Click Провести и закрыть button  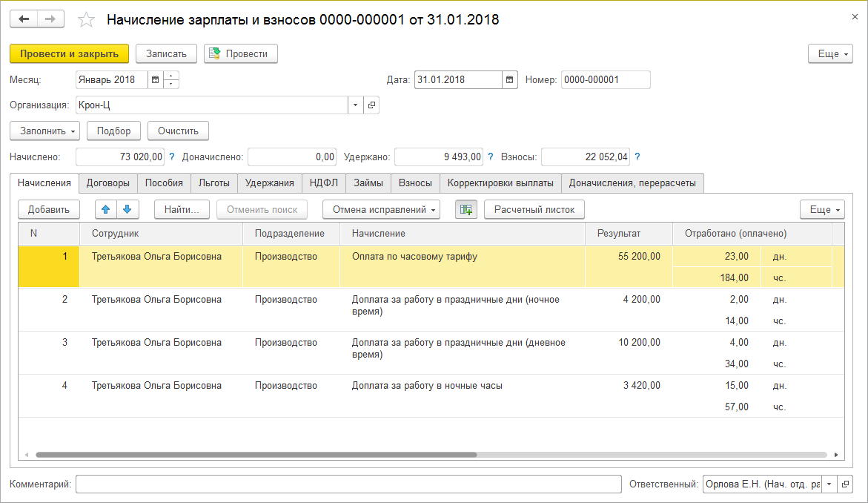tap(69, 53)
